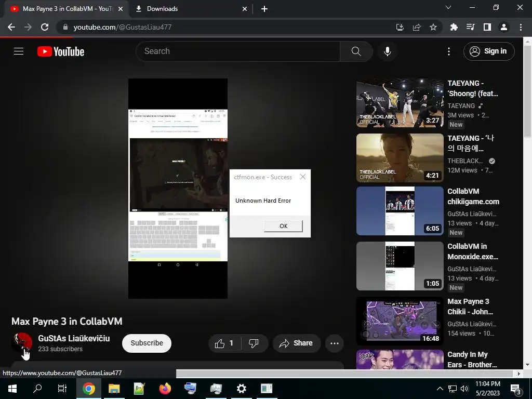Open GuStAs Liaūkevičiu channel name link
The height and width of the screenshot is (399, 532).
(x=74, y=338)
